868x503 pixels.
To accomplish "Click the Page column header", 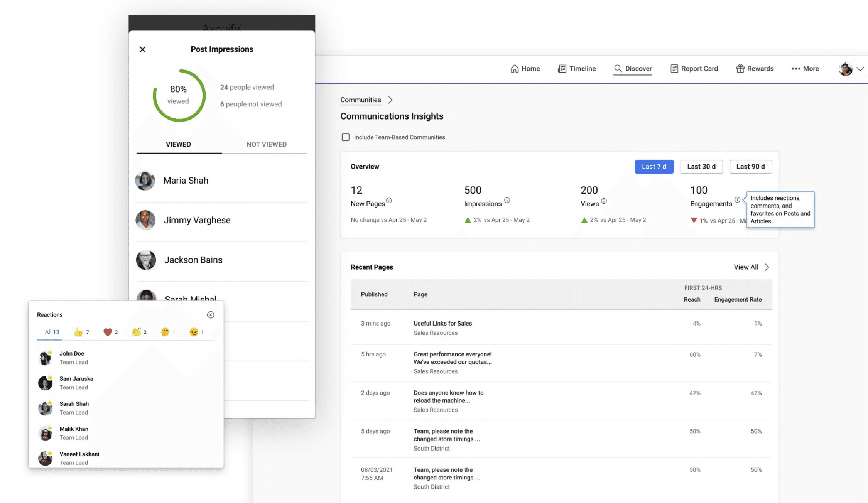I will (x=420, y=294).
